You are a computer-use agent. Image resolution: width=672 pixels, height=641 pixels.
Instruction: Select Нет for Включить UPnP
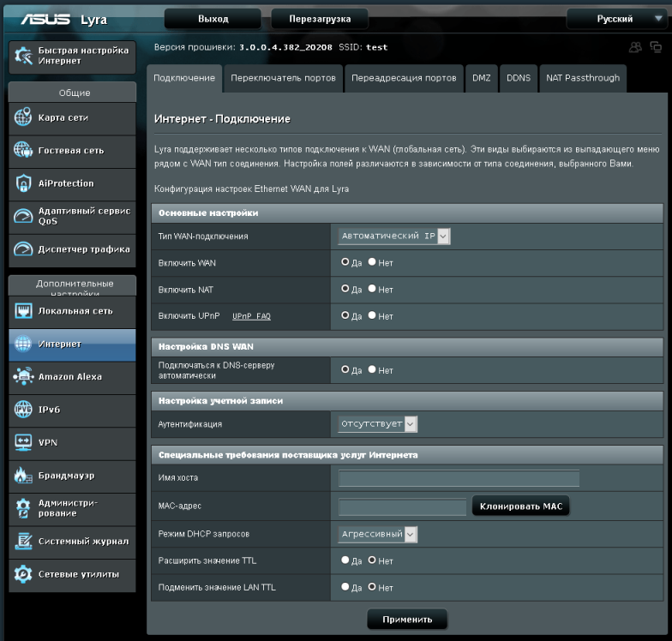[x=372, y=315]
